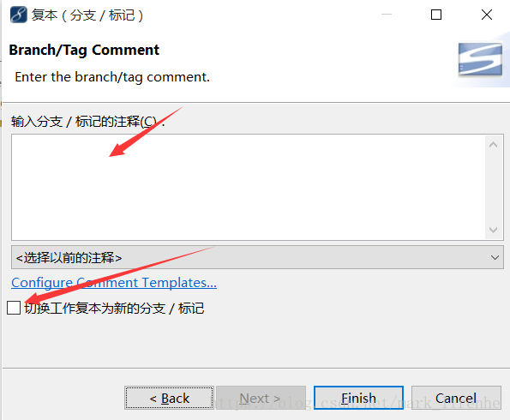Click the comment box scroll-up arrow
The width and height of the screenshot is (510, 420).
493,145
